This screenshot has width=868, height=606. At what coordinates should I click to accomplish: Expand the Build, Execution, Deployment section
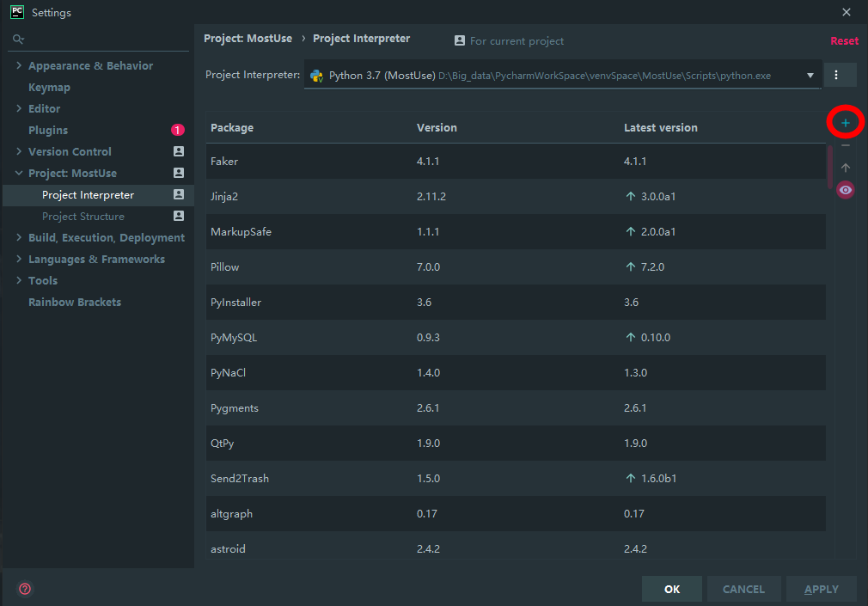19,237
